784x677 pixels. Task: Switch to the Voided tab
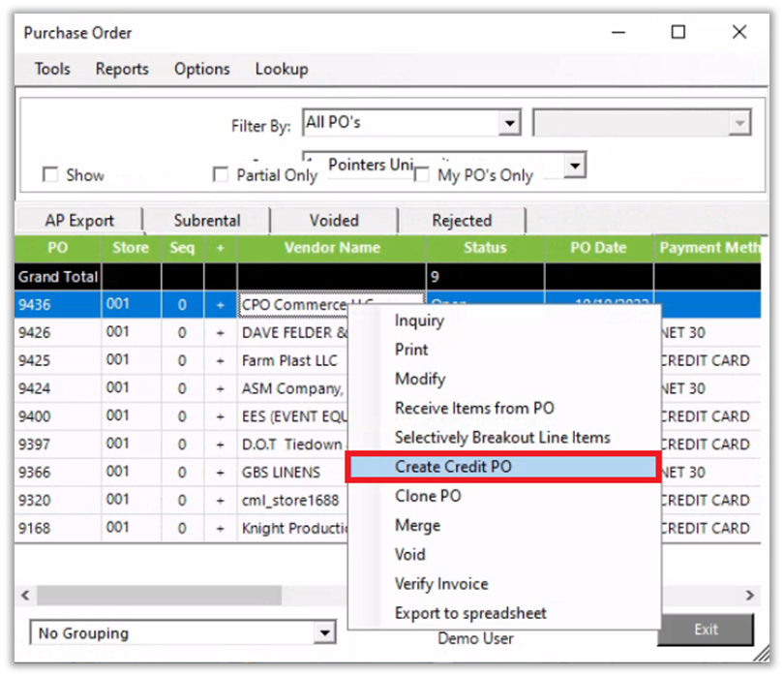click(x=334, y=220)
